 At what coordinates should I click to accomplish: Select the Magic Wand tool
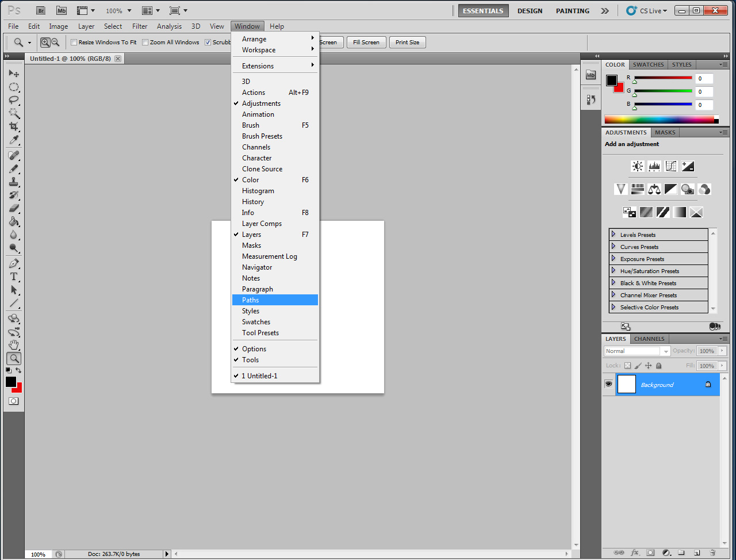coord(14,113)
